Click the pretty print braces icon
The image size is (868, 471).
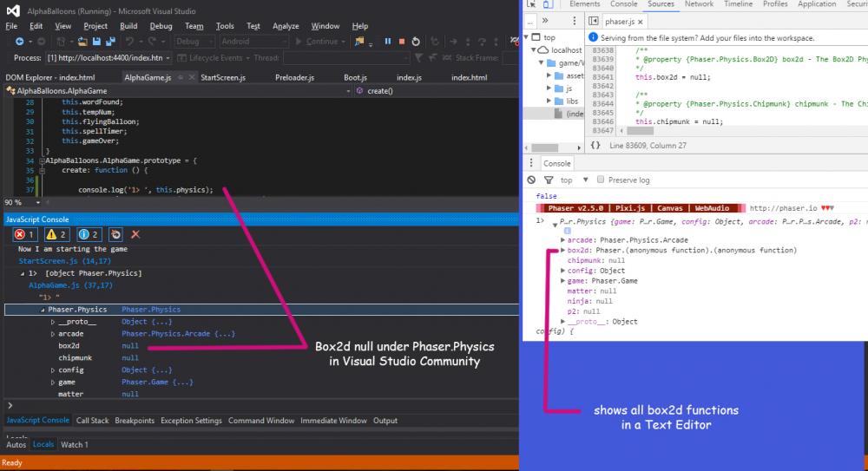point(595,146)
